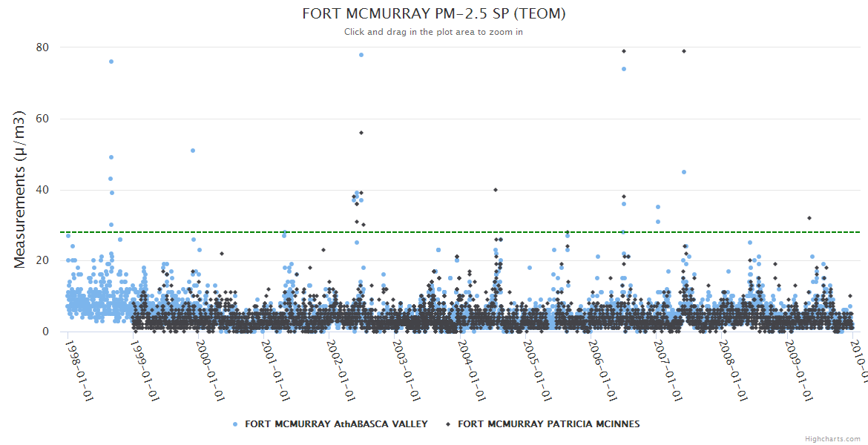The height and width of the screenshot is (445, 868).
Task: Select the black diamond near 32 in 2009
Action: click(809, 218)
